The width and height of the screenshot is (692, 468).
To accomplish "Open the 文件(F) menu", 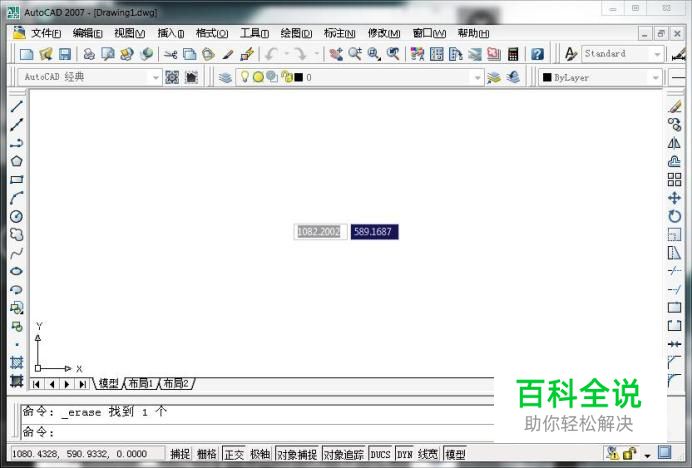I will (x=45, y=33).
